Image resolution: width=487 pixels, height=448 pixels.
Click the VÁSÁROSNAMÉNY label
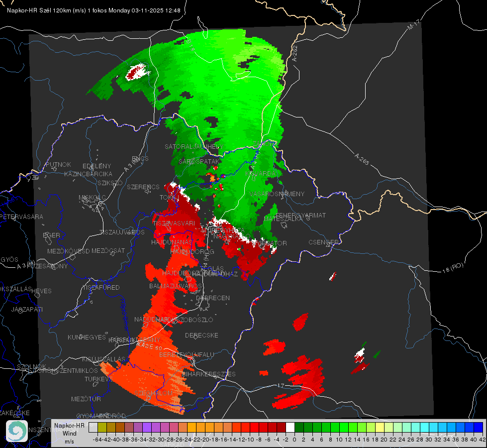[277, 194]
